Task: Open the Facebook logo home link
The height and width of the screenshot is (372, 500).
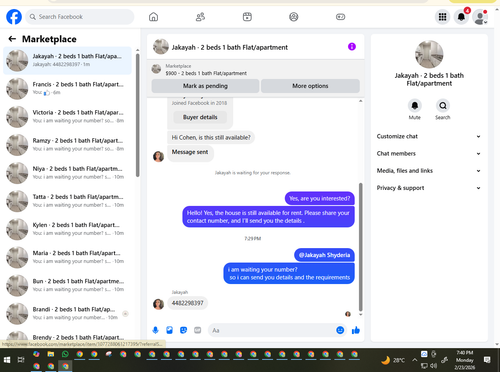Action: (x=14, y=17)
